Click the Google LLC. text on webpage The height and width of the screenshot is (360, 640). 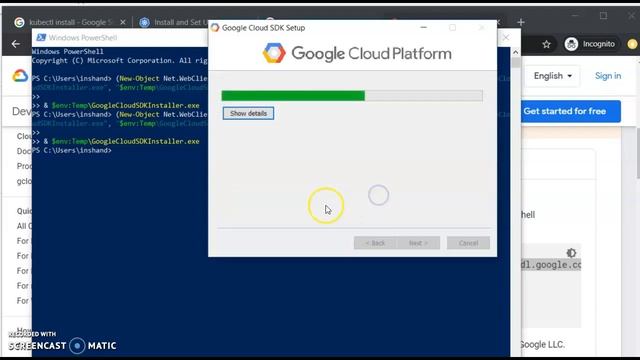click(x=543, y=344)
